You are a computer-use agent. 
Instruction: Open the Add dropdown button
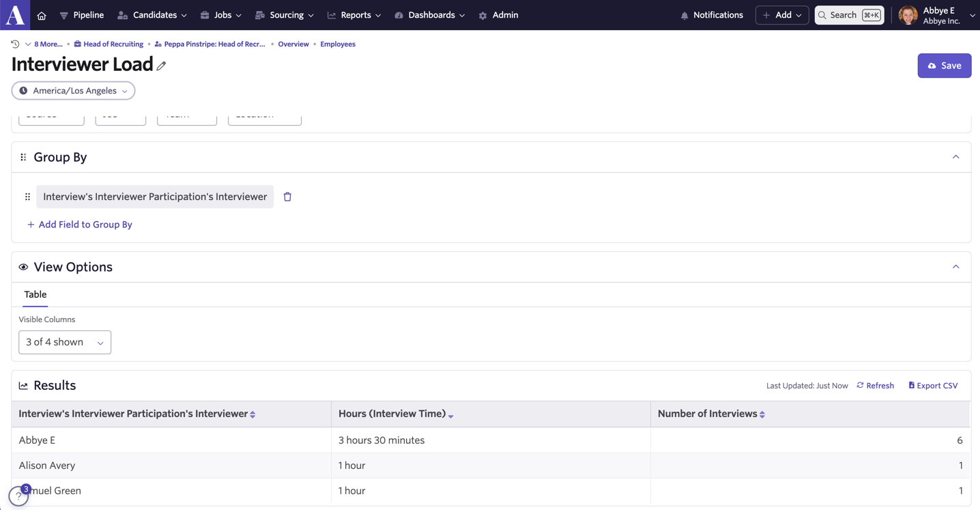click(x=782, y=15)
